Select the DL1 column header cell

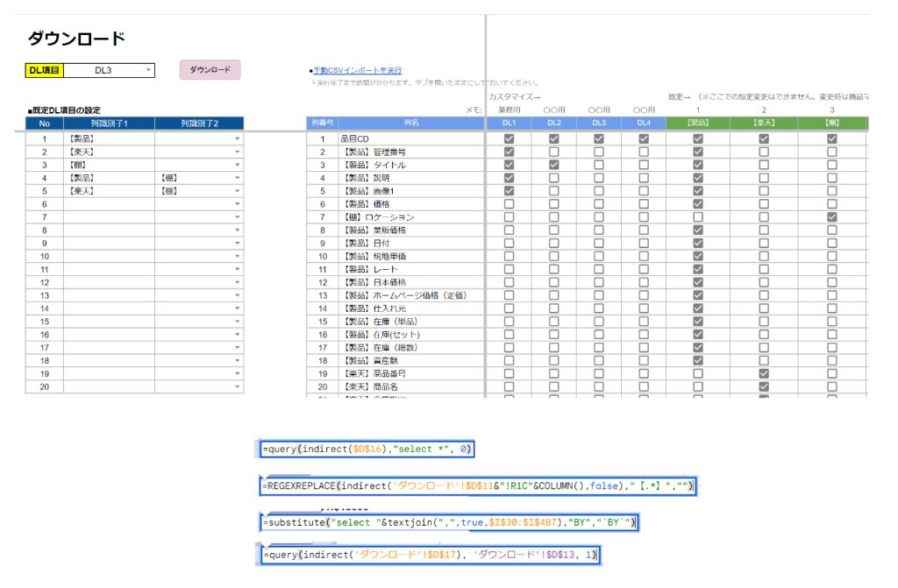pos(509,124)
